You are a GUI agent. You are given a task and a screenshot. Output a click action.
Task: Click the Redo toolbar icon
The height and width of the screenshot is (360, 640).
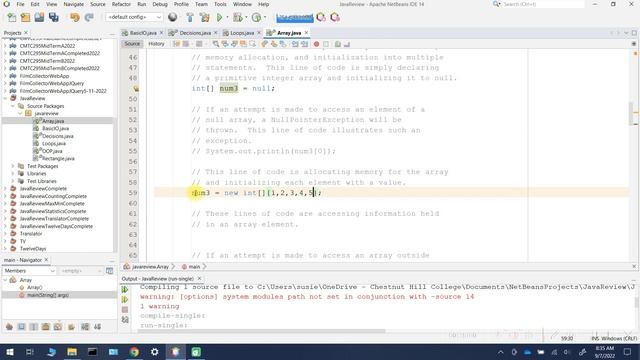(89, 18)
